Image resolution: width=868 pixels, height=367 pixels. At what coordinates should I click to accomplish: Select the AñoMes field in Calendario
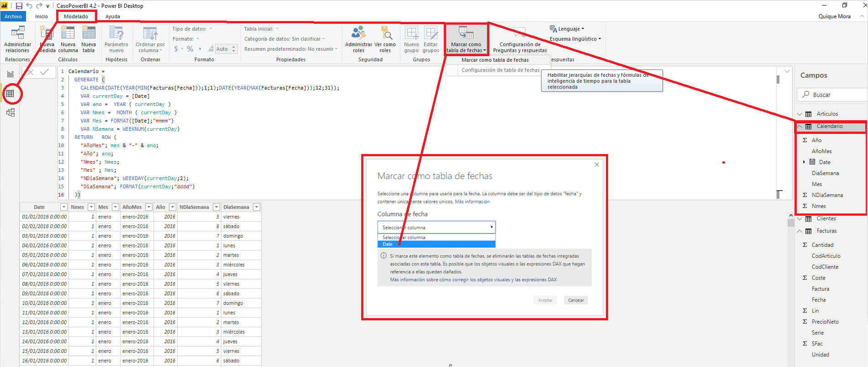click(821, 151)
